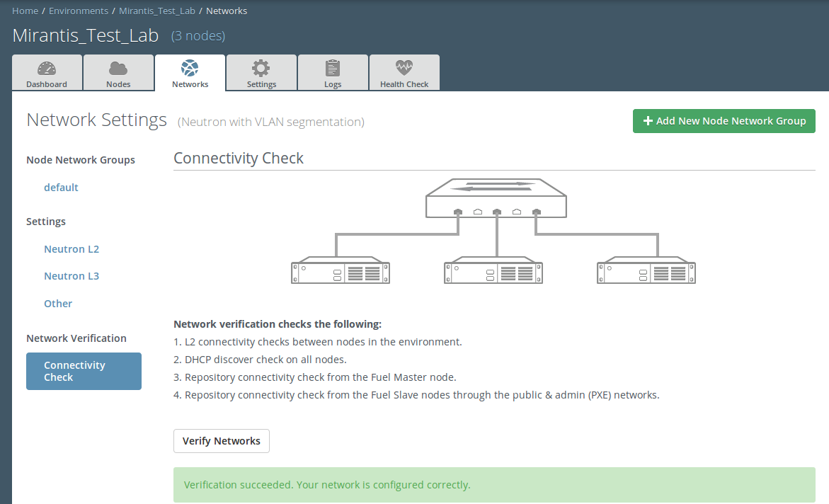
Task: Click the Verification succeeded message
Action: pyautogui.click(x=494, y=485)
